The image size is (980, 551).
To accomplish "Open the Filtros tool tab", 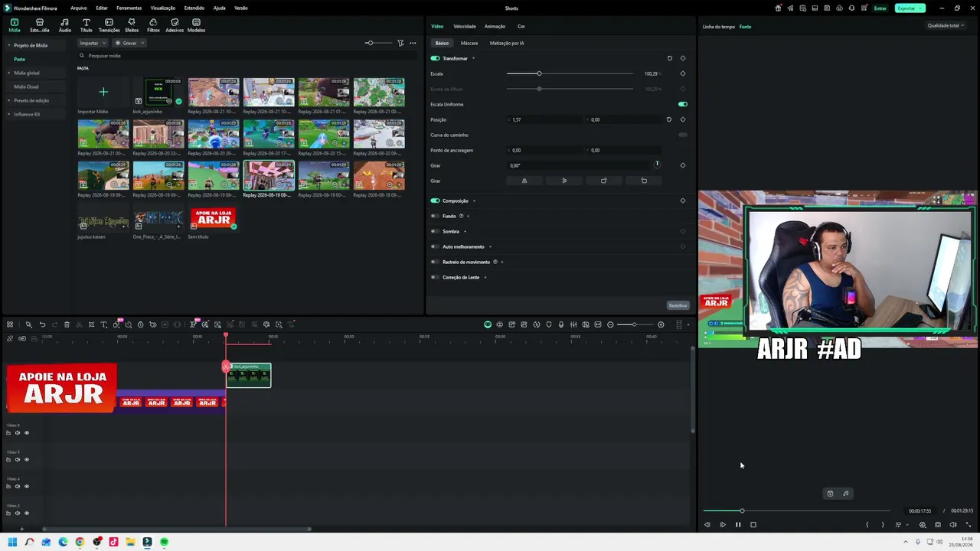I will (153, 25).
